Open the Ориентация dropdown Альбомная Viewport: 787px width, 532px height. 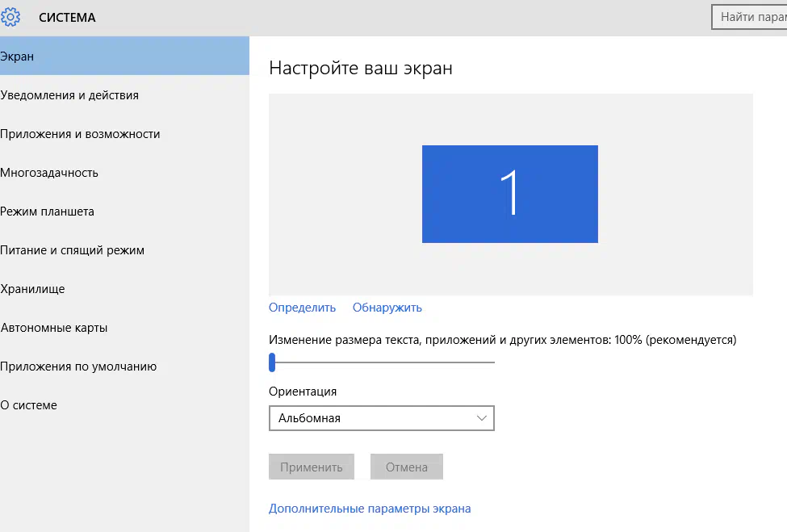382,418
